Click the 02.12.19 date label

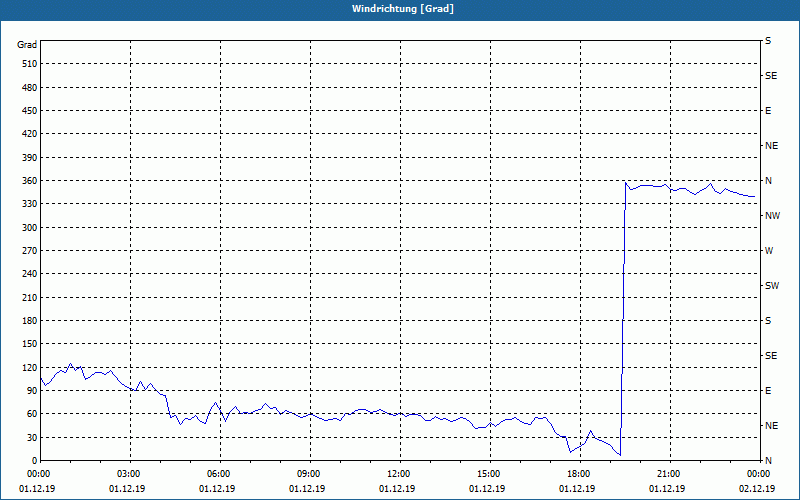757,488
